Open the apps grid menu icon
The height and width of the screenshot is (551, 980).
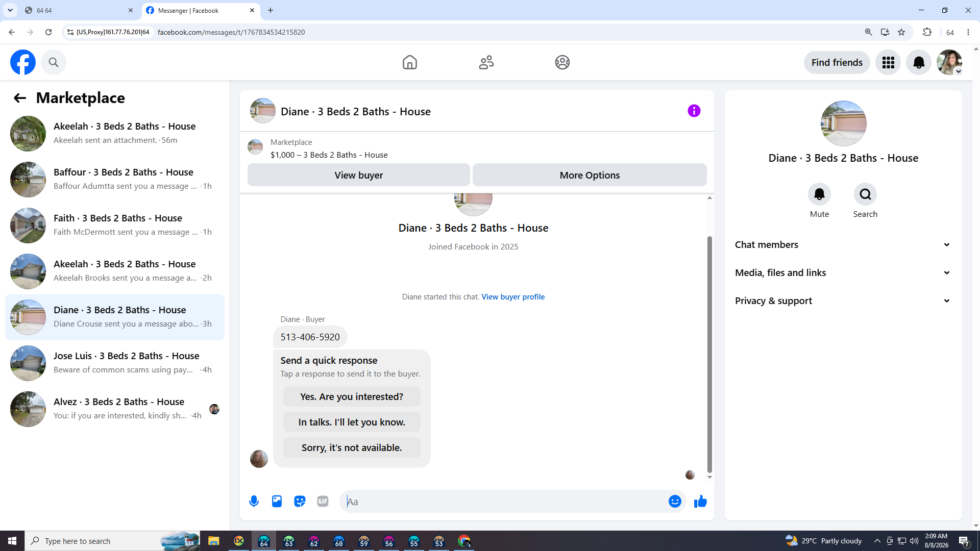tap(888, 62)
